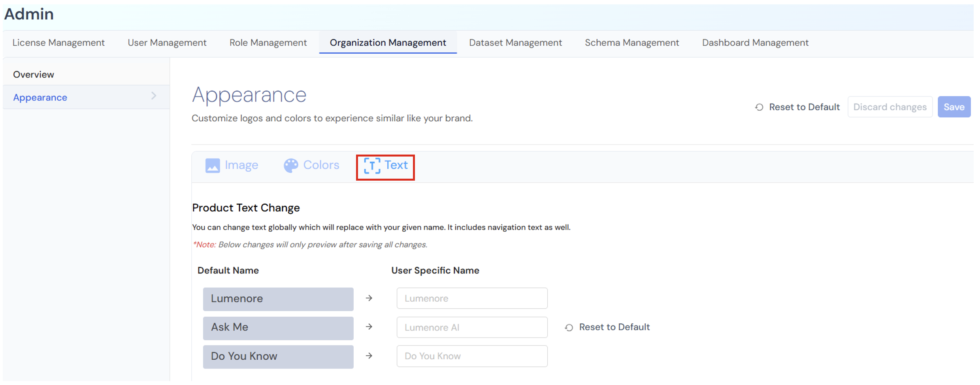Open the Image appearance tab
This screenshot has height=385, width=980.
tap(232, 165)
